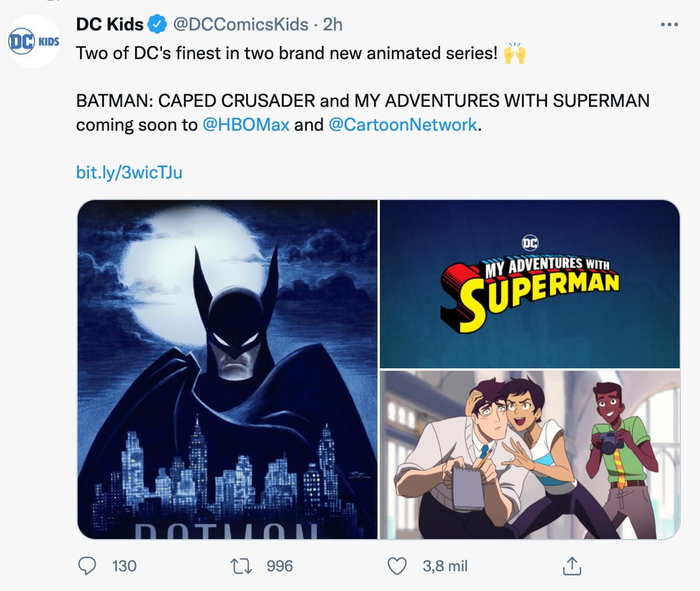
Task: Click the blue verified badge
Action: (x=158, y=24)
